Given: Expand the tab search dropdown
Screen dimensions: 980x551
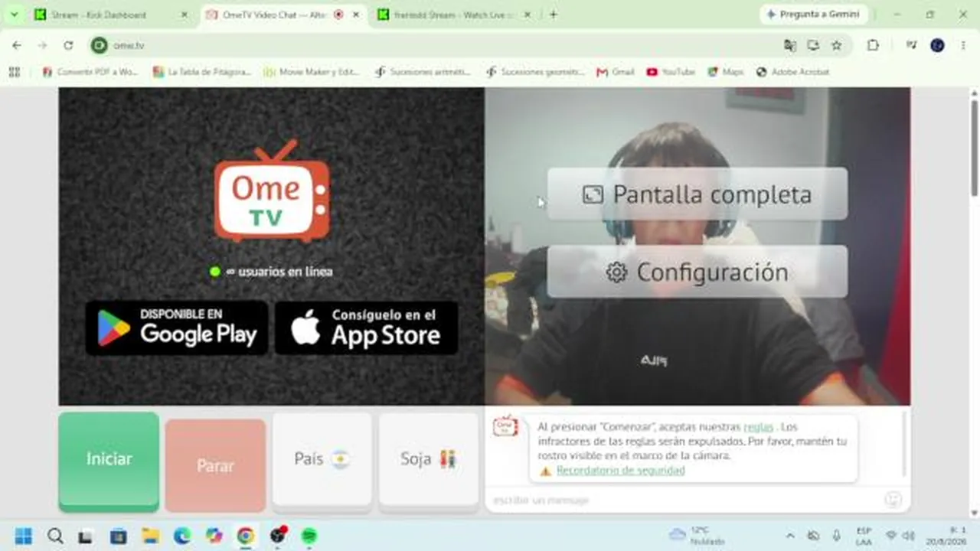Looking at the screenshot, I should pyautogui.click(x=14, y=15).
